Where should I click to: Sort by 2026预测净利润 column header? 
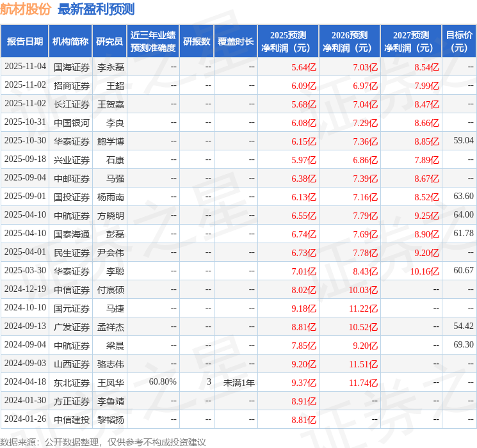tap(350, 42)
